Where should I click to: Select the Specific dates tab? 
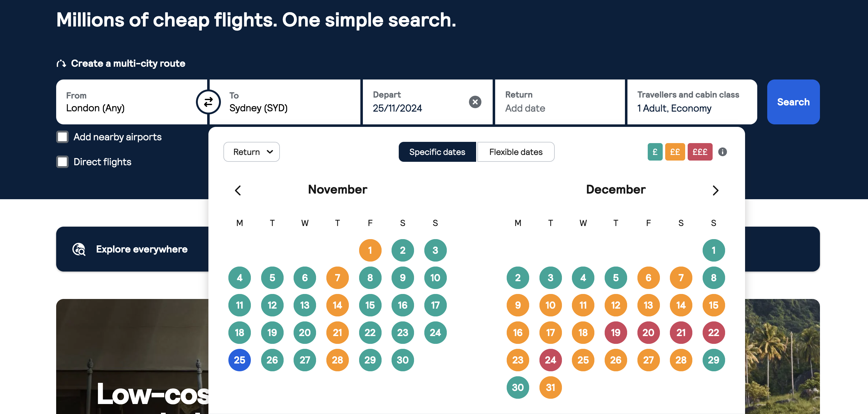pyautogui.click(x=437, y=152)
